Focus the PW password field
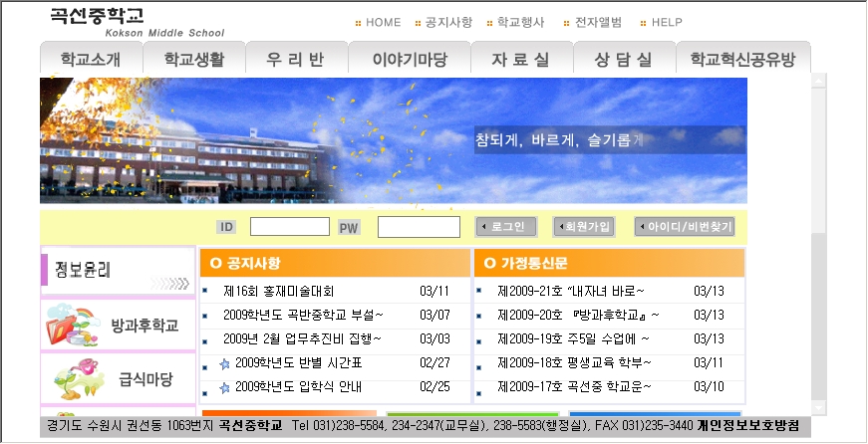The image size is (868, 444). [x=419, y=227]
